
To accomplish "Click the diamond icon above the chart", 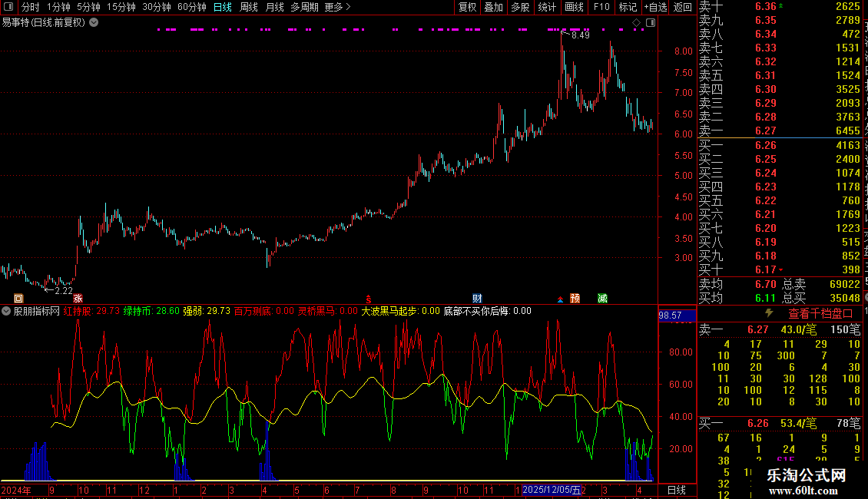I will coord(637,23).
